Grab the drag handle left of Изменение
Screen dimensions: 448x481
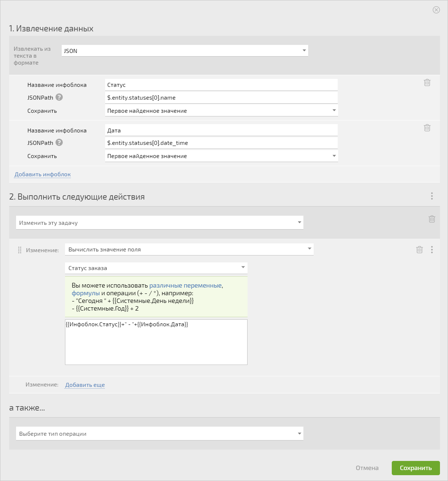[20, 250]
